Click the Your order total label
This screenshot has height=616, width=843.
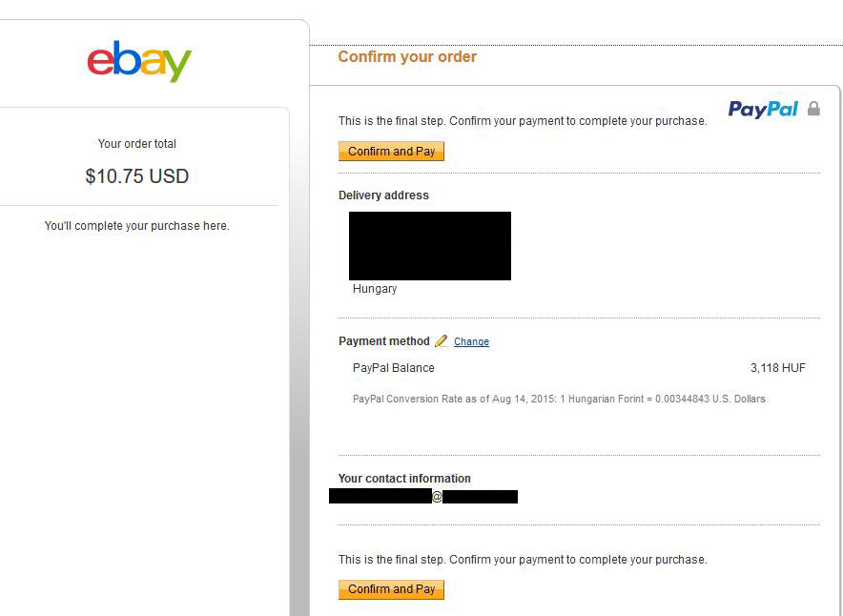[x=137, y=144]
